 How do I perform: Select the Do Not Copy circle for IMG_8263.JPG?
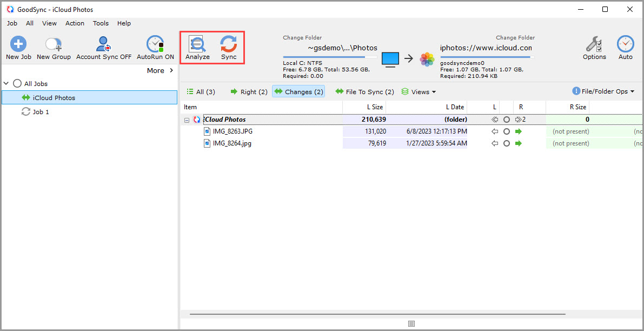coord(507,131)
